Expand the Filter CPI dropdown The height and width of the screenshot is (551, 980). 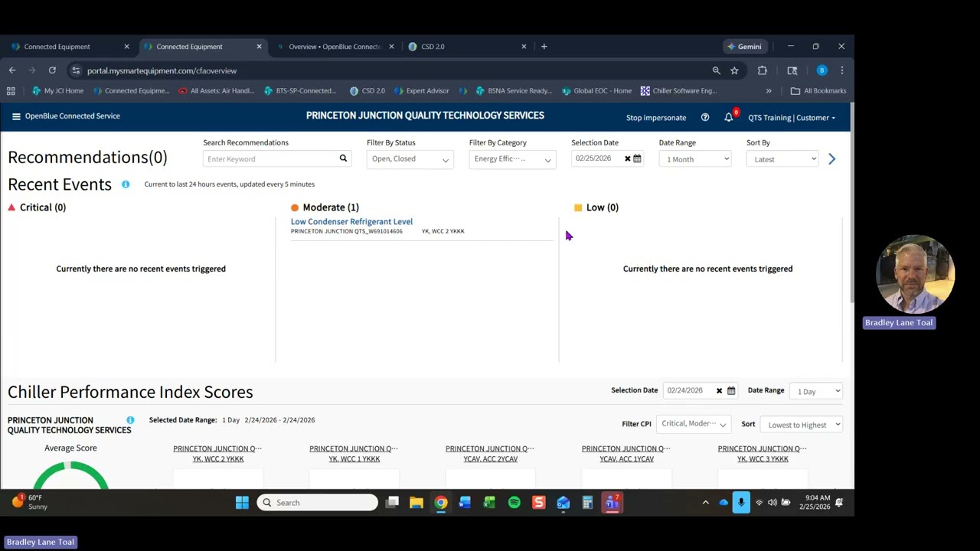[693, 424]
